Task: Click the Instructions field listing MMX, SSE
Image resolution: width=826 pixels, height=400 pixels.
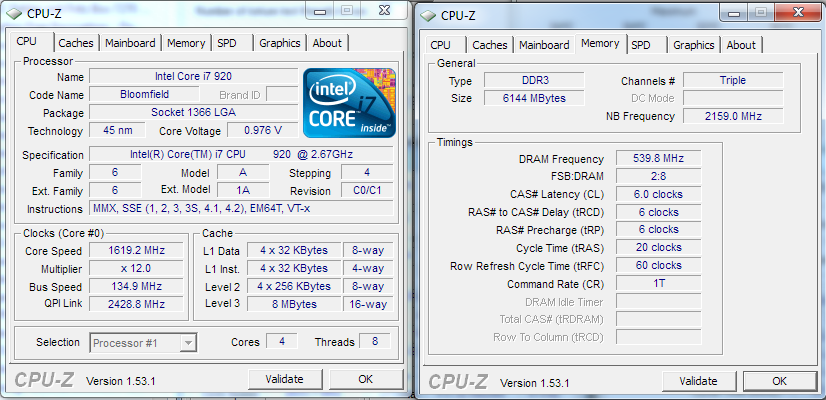Action: coord(241,208)
